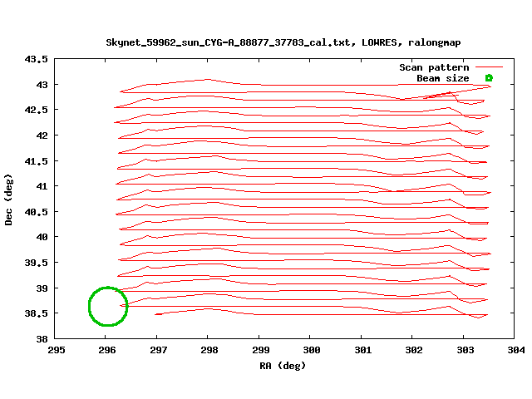532x399 pixels.
Task: Click the x-axis tick label 301
Action: coord(363,350)
